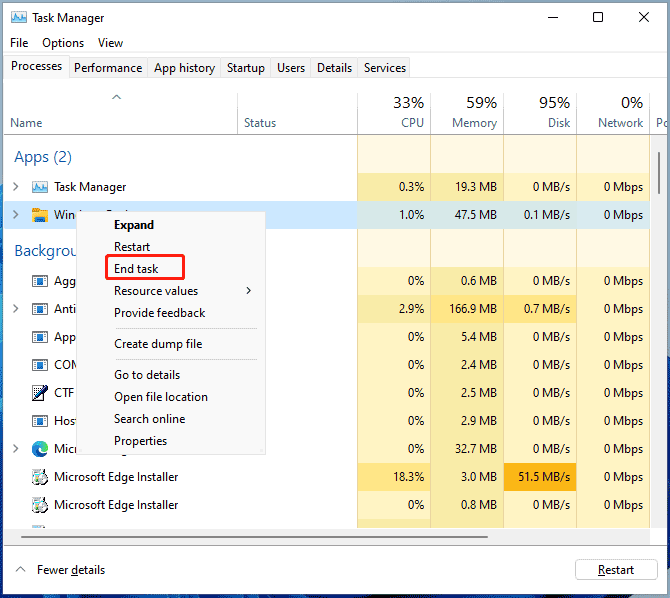This screenshot has width=670, height=598.
Task: Click the 32.7 MB memory cell
Action: coord(467,448)
